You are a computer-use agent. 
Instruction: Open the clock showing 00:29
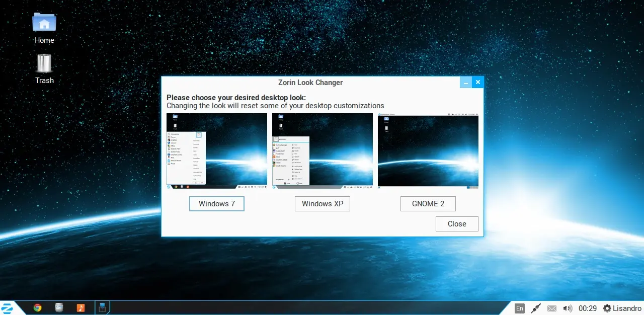[x=588, y=308]
